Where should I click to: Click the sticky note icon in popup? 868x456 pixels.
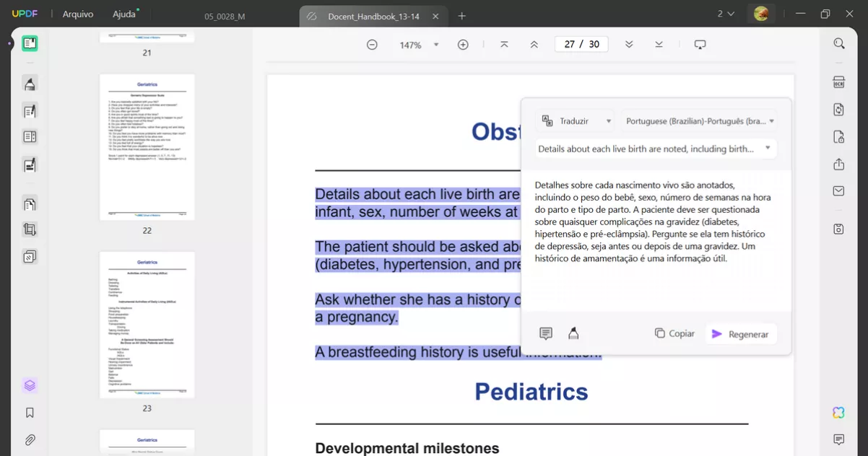pos(546,333)
